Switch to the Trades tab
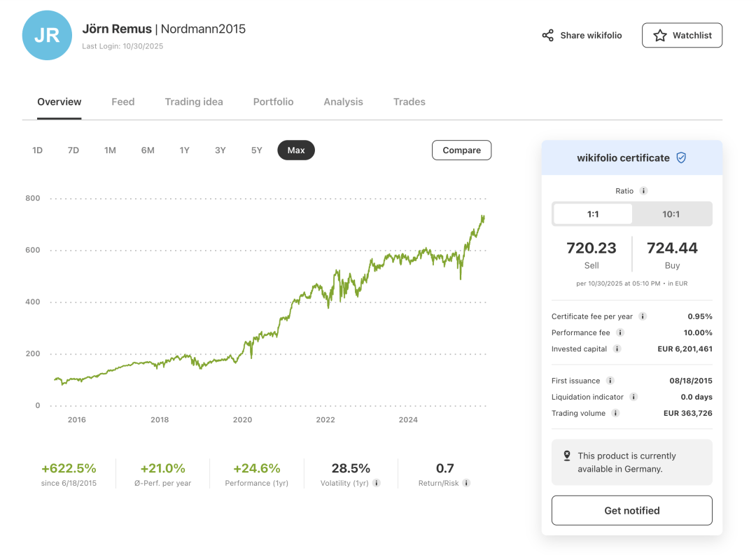Screen dimensions: 756x555 (x=409, y=101)
